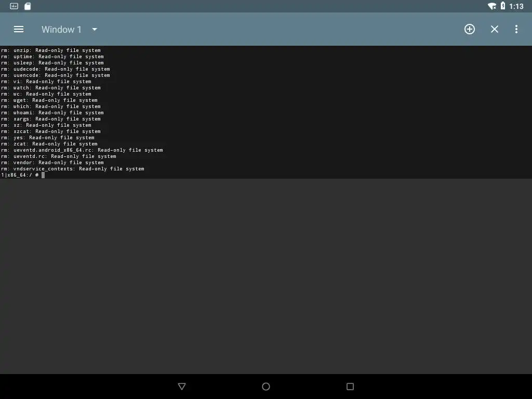
Task: Click the rm xargs error line
Action: click(51, 119)
